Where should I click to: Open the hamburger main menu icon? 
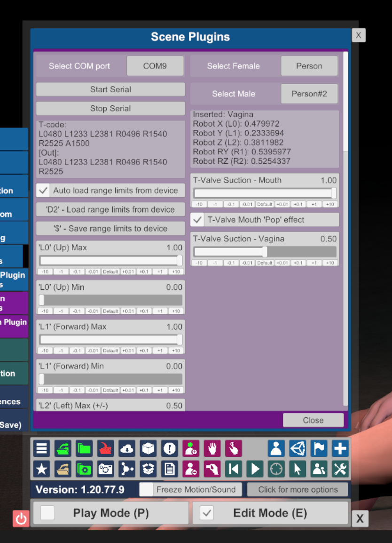[x=41, y=448]
